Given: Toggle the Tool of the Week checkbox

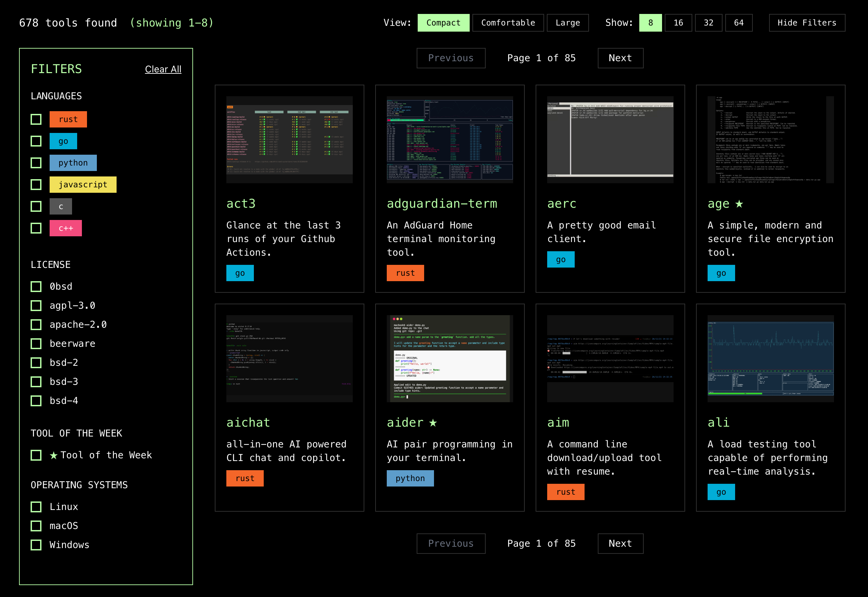Looking at the screenshot, I should click(36, 455).
